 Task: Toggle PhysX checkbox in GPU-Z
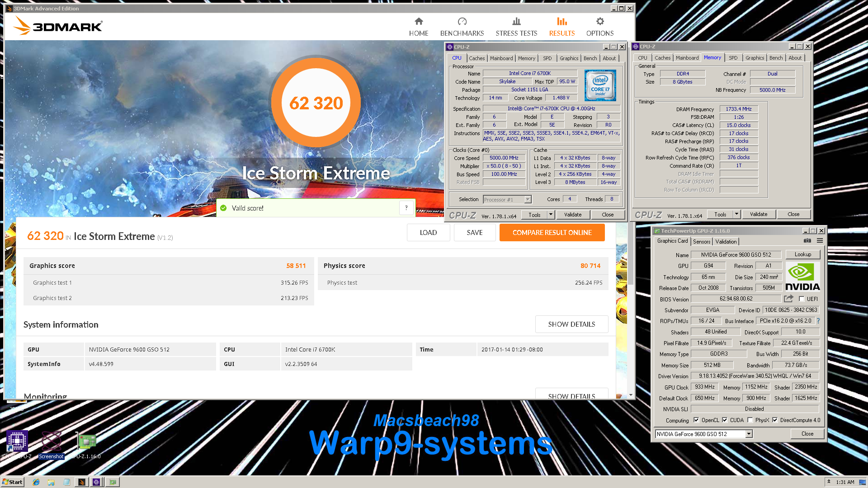point(750,420)
